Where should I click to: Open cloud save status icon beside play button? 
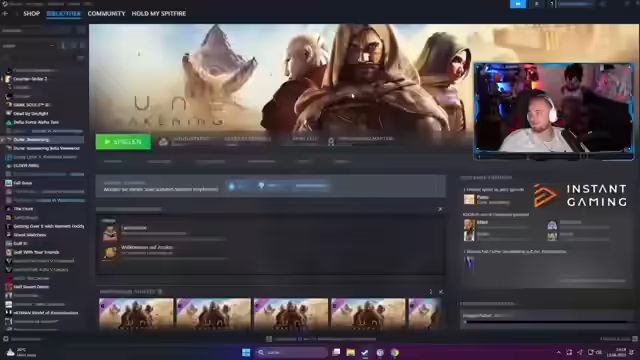(x=163, y=142)
